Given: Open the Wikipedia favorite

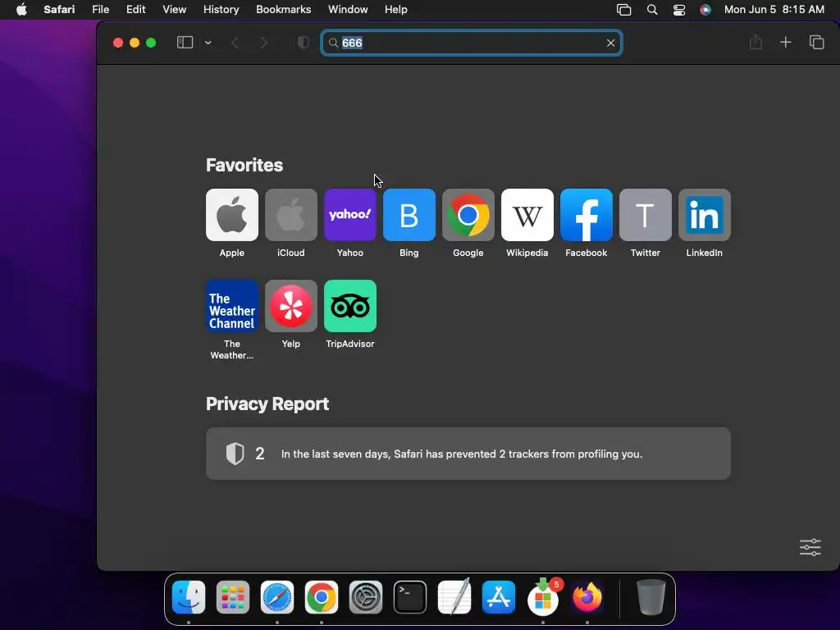Looking at the screenshot, I should (527, 215).
